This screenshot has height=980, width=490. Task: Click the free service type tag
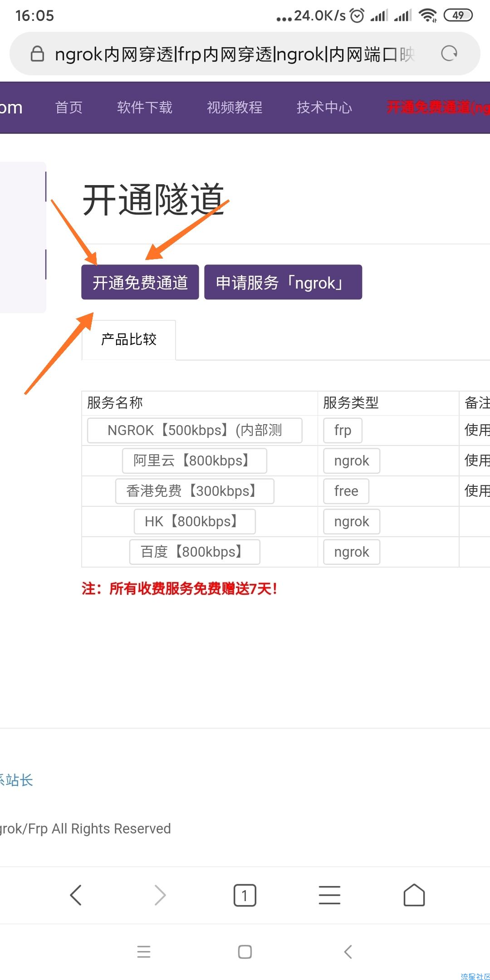point(346,491)
